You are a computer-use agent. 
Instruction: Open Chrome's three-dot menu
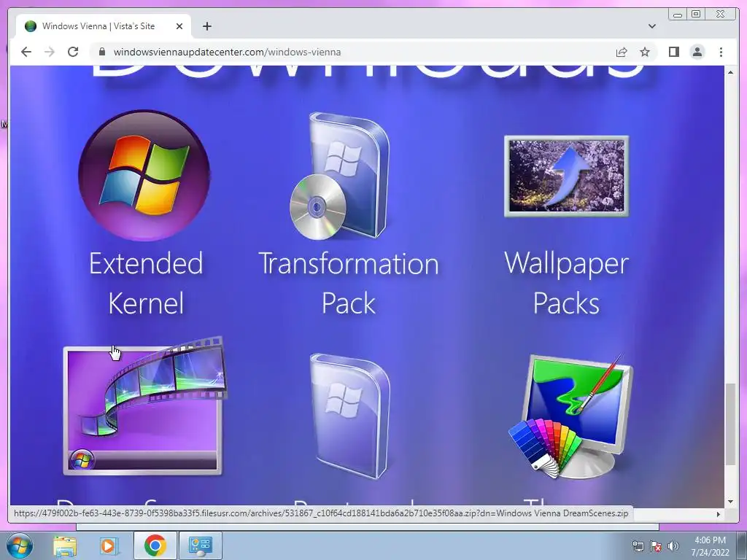click(x=721, y=52)
